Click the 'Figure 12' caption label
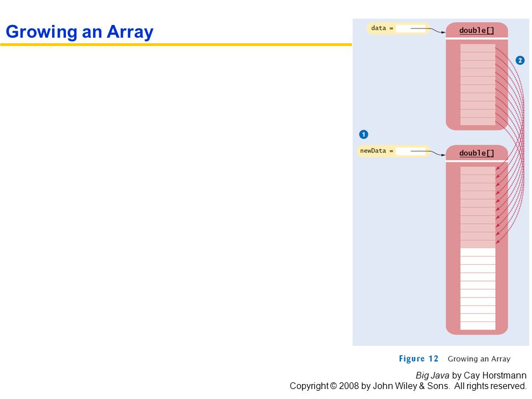 418,359
